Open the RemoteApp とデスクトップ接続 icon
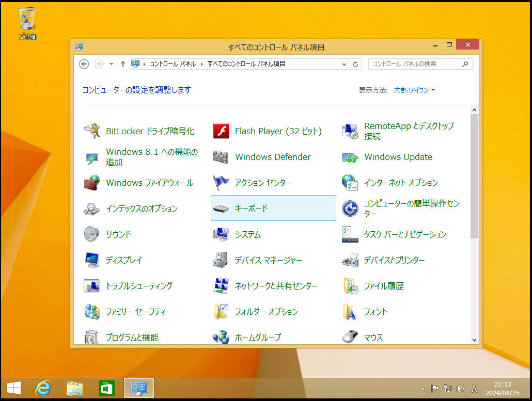532x401 pixels. [x=350, y=131]
